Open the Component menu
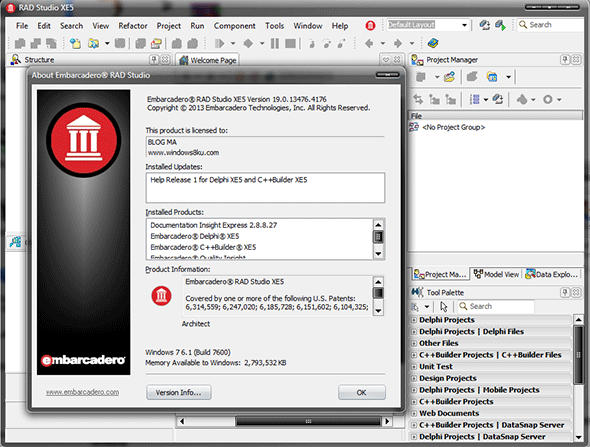590x447 pixels. (x=234, y=26)
